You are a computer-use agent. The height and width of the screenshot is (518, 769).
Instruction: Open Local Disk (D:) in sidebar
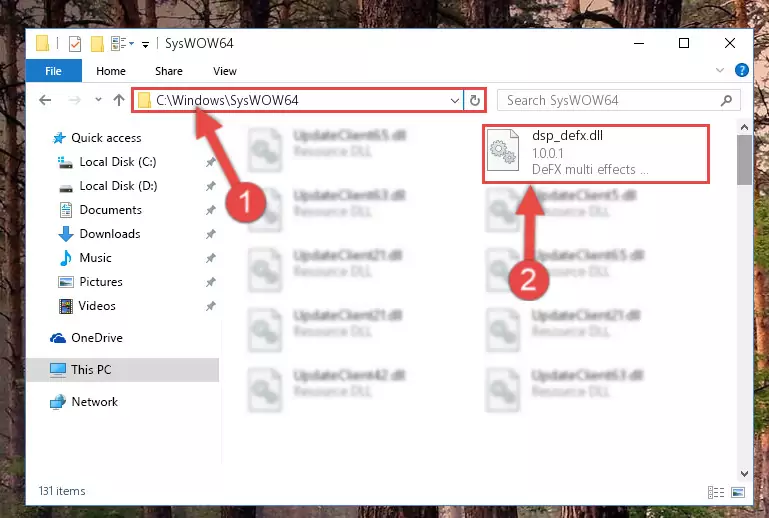point(118,186)
